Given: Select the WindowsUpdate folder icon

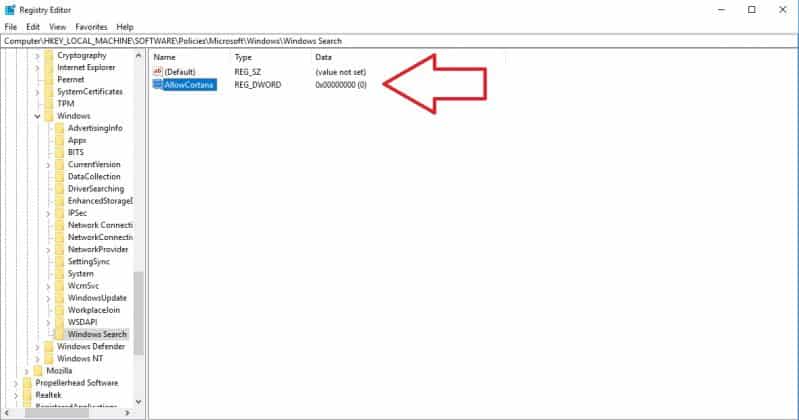Looking at the screenshot, I should click(60, 298).
